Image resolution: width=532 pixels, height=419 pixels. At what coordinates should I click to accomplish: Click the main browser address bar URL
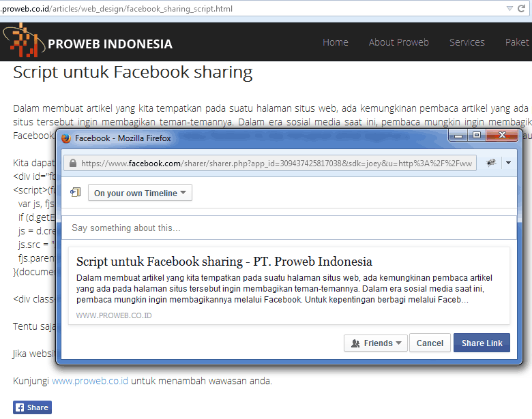click(x=117, y=9)
